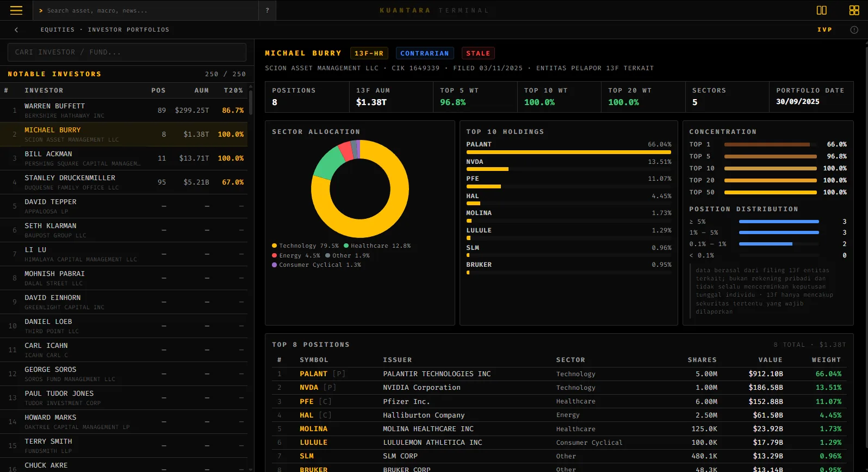Click the INVESTOR PORTFOLIOS breadcrumb
The width and height of the screenshot is (868, 472).
pyautogui.click(x=128, y=30)
